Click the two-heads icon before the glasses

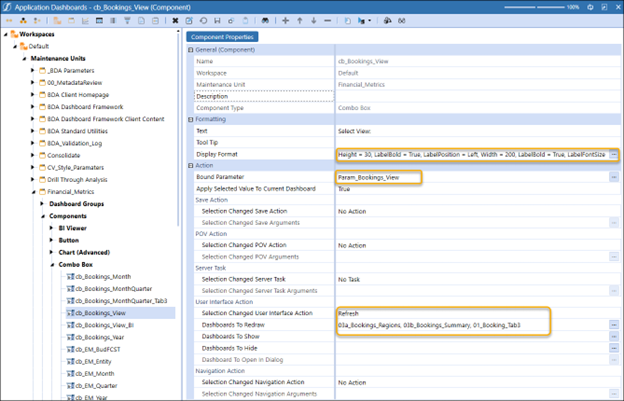pyautogui.click(x=387, y=21)
